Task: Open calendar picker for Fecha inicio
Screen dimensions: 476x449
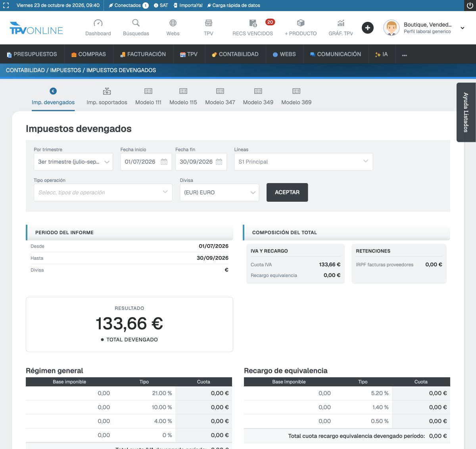Action: [x=164, y=162]
